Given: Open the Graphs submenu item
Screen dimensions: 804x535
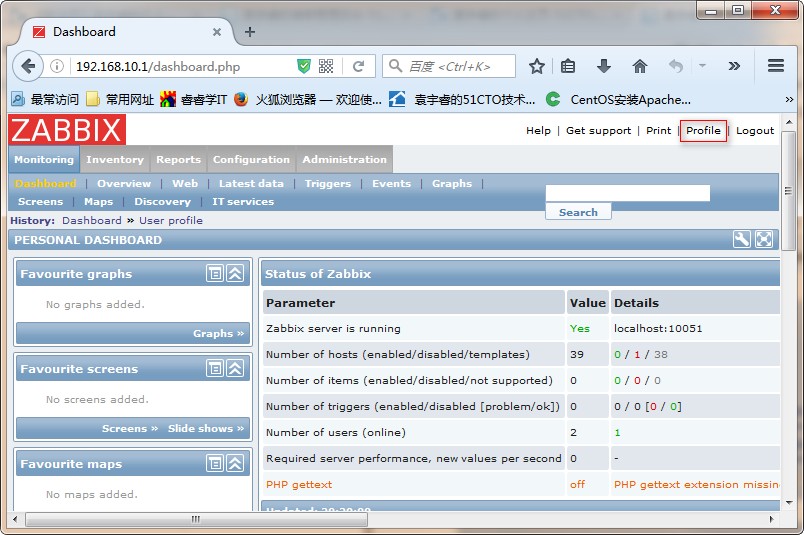Looking at the screenshot, I should point(452,184).
